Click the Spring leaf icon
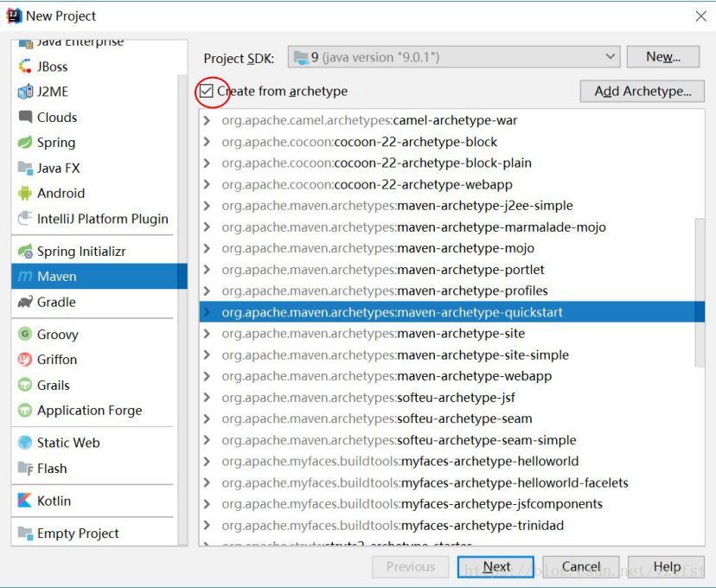The width and height of the screenshot is (716, 588). pyautogui.click(x=25, y=143)
